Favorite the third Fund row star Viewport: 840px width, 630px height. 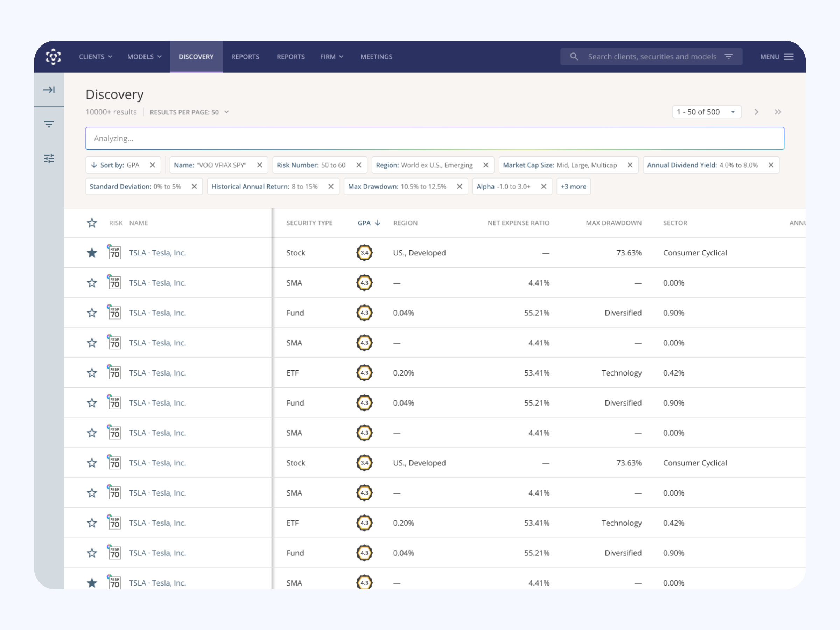pos(92,553)
